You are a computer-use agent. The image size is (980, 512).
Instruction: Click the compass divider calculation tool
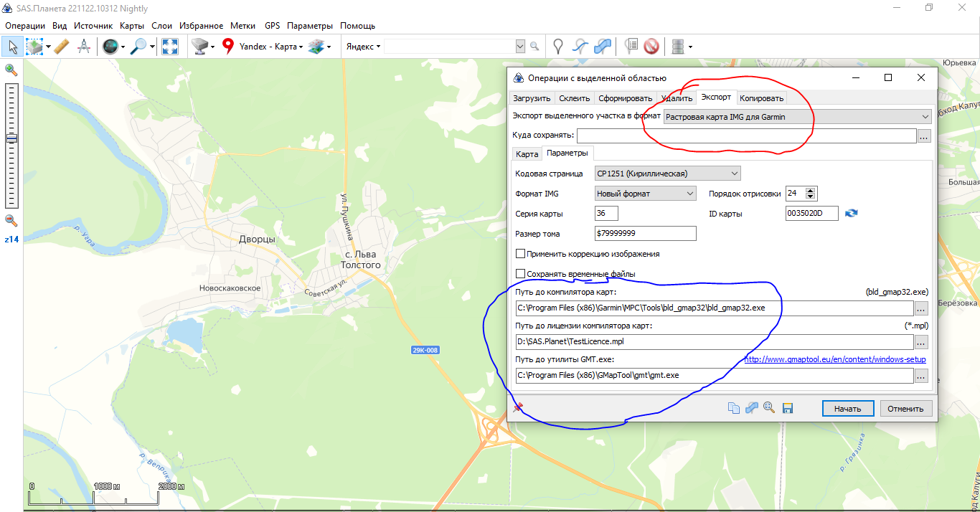pos(84,47)
